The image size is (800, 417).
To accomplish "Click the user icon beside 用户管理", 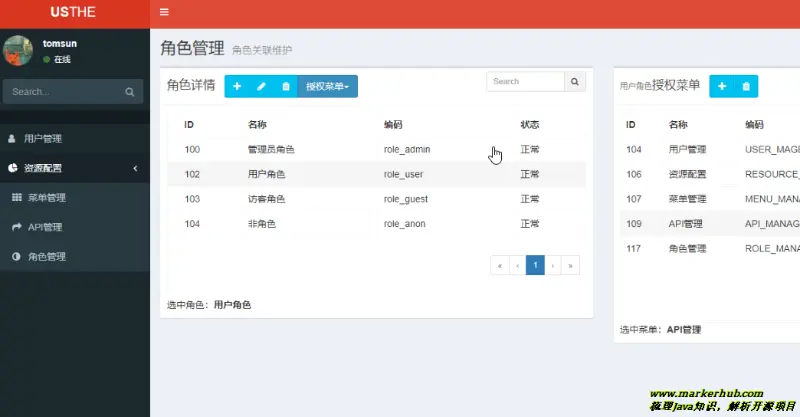I will pyautogui.click(x=12, y=138).
